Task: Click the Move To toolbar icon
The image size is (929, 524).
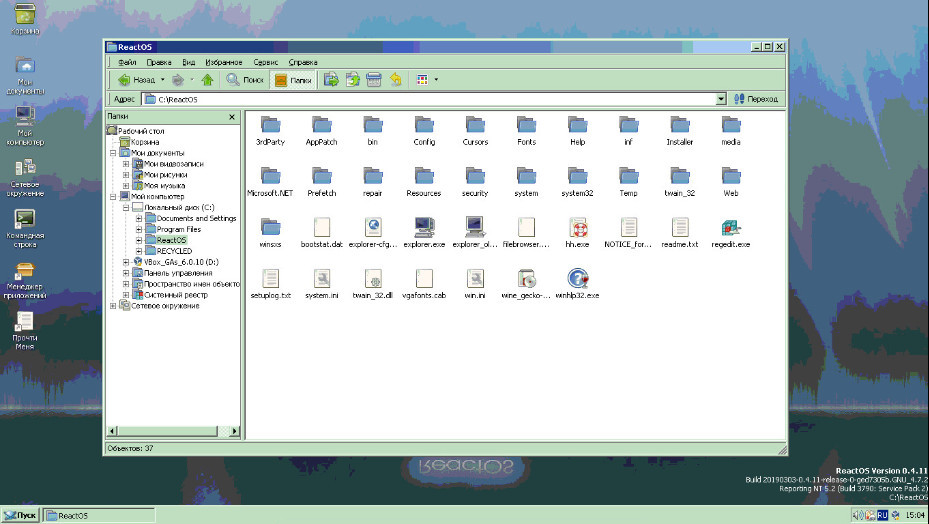Action: coord(331,79)
